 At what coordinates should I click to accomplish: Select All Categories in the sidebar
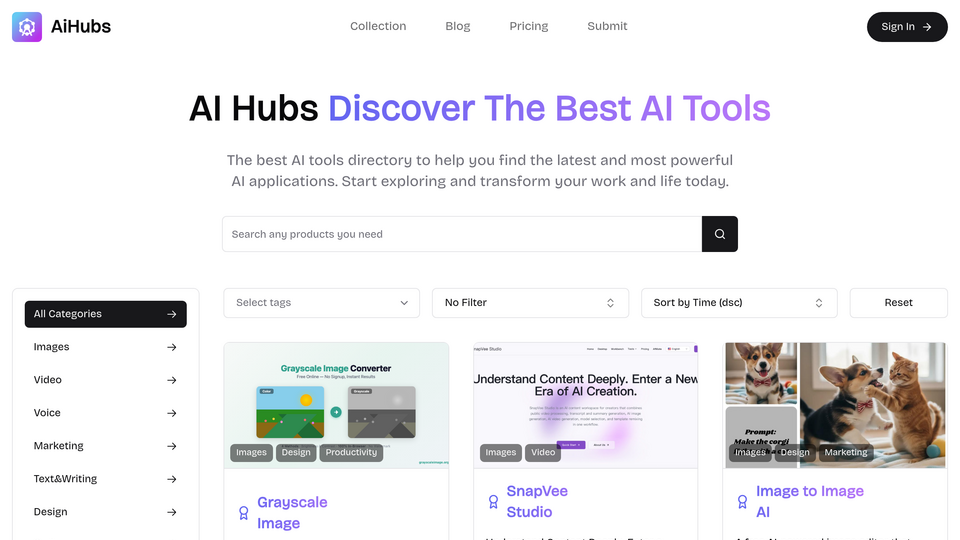(106, 314)
